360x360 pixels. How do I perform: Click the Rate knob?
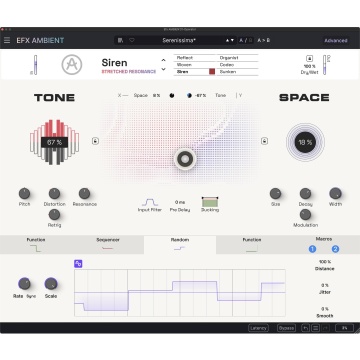tap(24, 284)
